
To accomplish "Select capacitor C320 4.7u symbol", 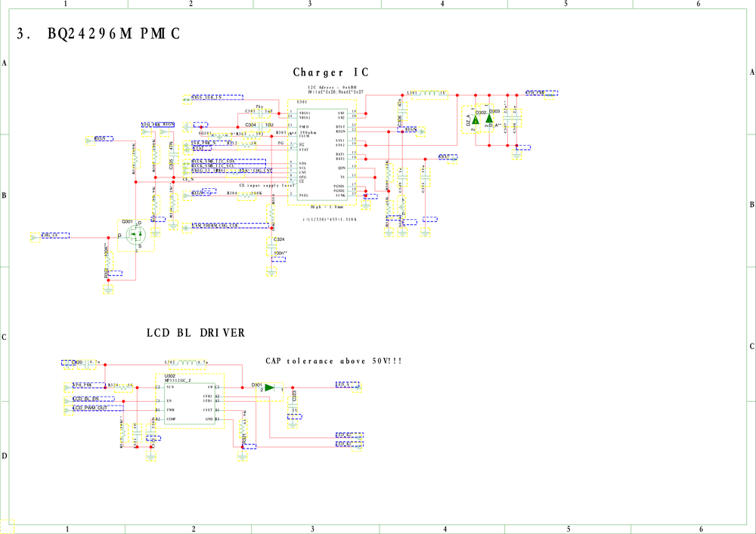I will (86, 366).
